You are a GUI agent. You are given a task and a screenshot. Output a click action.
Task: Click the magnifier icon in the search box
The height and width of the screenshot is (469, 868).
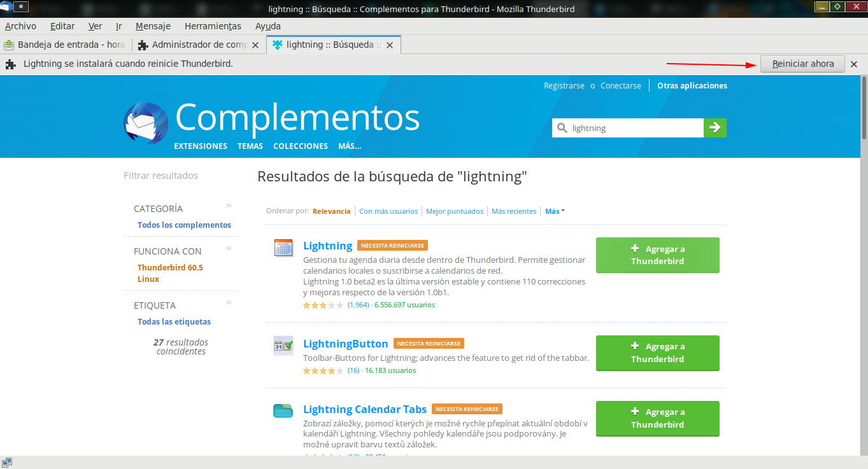coord(562,128)
